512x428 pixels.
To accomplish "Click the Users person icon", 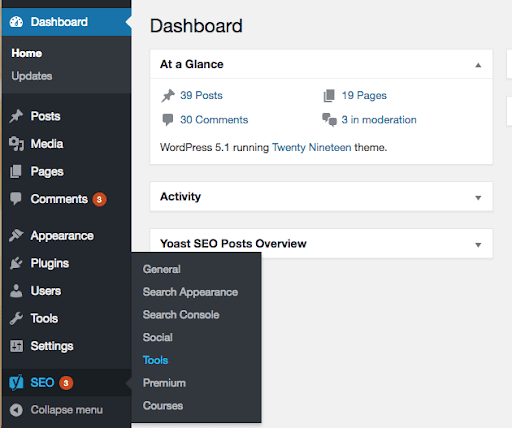I will click(x=16, y=291).
